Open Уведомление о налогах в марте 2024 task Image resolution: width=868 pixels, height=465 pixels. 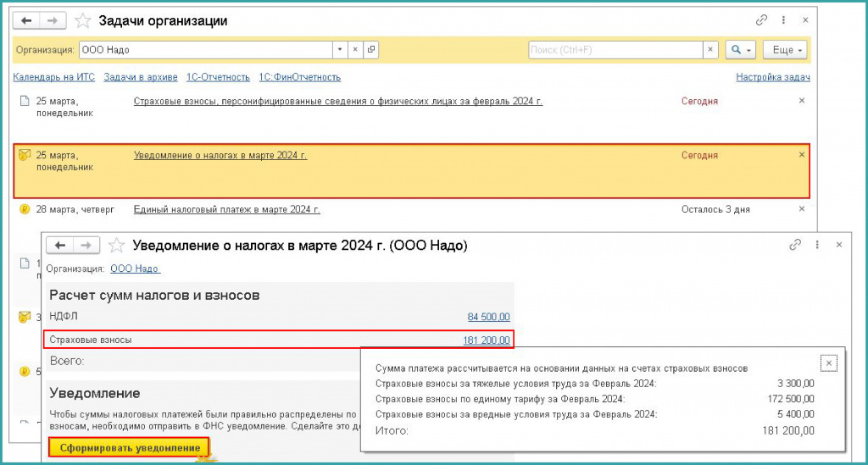tap(220, 155)
